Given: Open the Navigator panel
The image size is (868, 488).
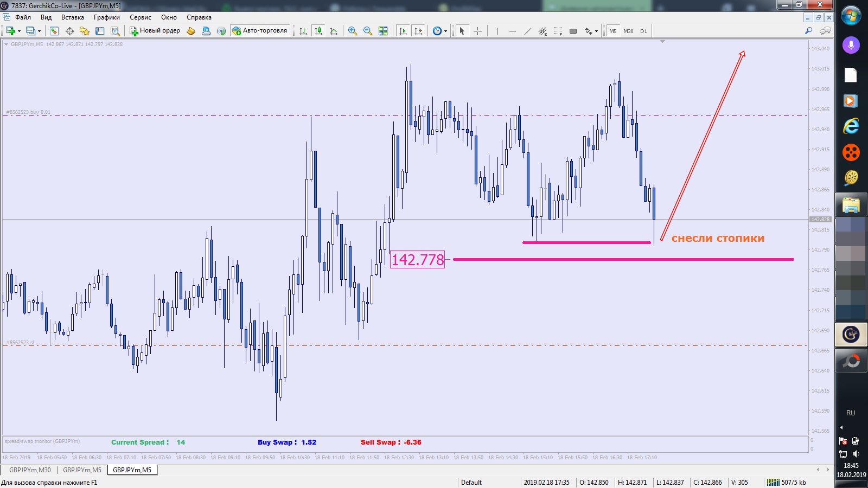Looking at the screenshot, I should (x=85, y=31).
